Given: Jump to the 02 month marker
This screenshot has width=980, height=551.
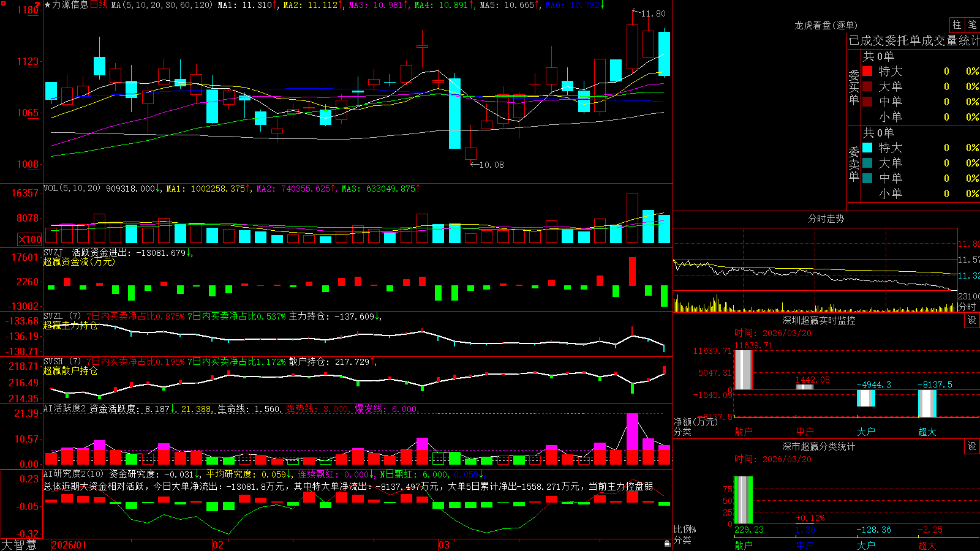Looking at the screenshot, I should (218, 545).
